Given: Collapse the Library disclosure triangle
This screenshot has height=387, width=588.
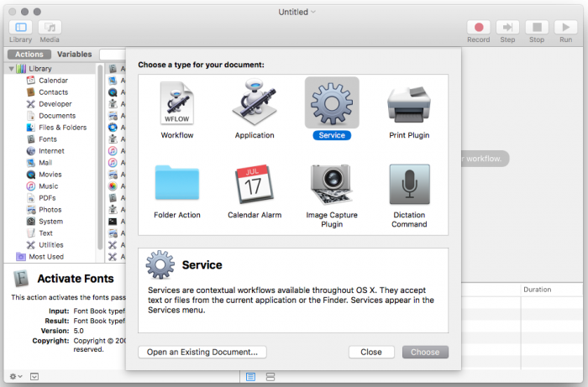Looking at the screenshot, I should pyautogui.click(x=11, y=69).
